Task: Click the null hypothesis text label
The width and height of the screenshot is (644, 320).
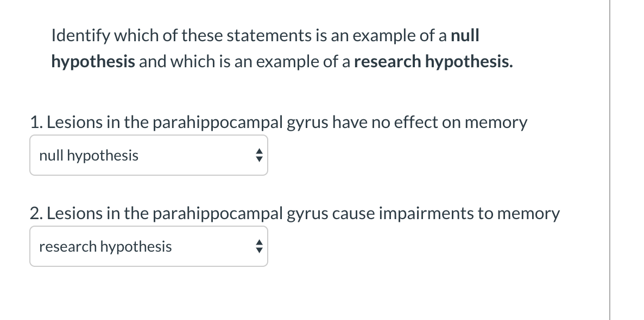Action: [89, 156]
